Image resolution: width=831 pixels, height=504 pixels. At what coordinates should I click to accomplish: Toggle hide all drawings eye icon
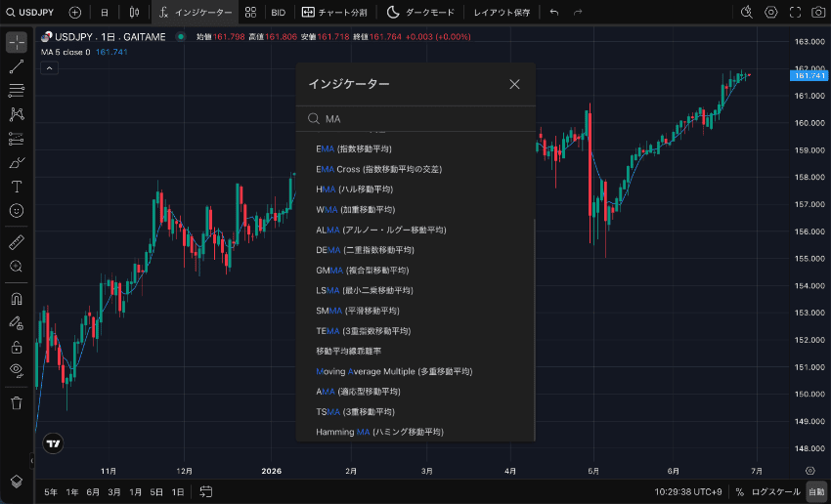(x=17, y=370)
